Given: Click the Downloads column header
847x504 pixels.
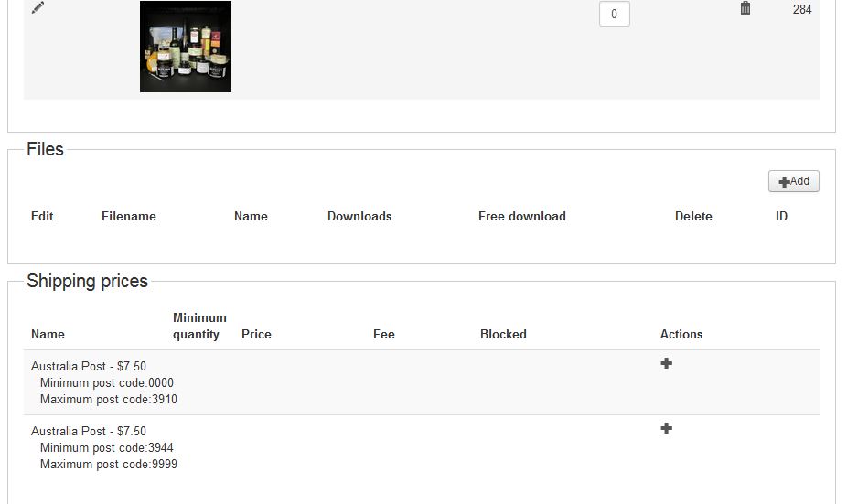Looking at the screenshot, I should (359, 217).
